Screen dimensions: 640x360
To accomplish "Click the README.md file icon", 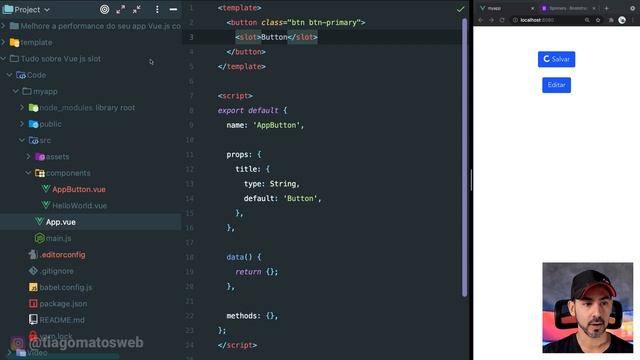I will 33,320.
